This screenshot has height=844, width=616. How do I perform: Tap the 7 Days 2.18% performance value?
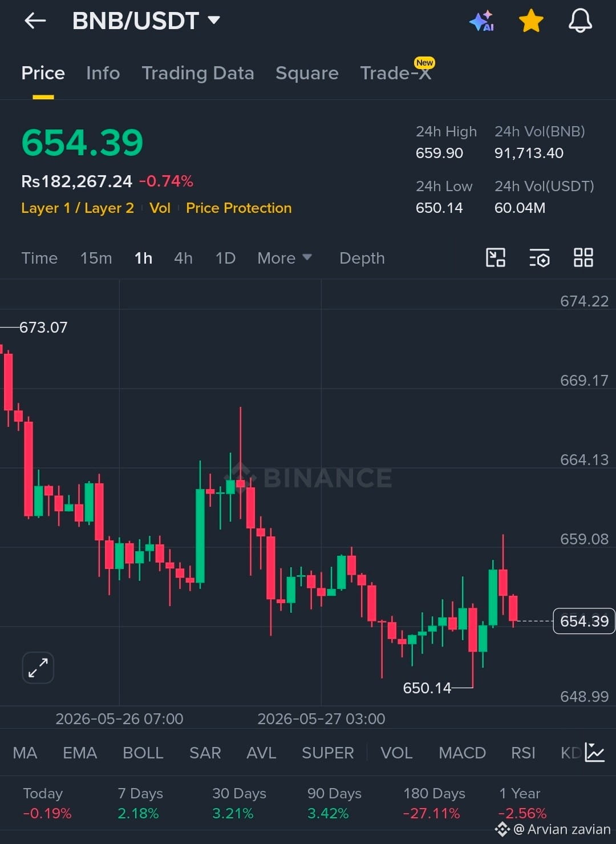click(138, 813)
